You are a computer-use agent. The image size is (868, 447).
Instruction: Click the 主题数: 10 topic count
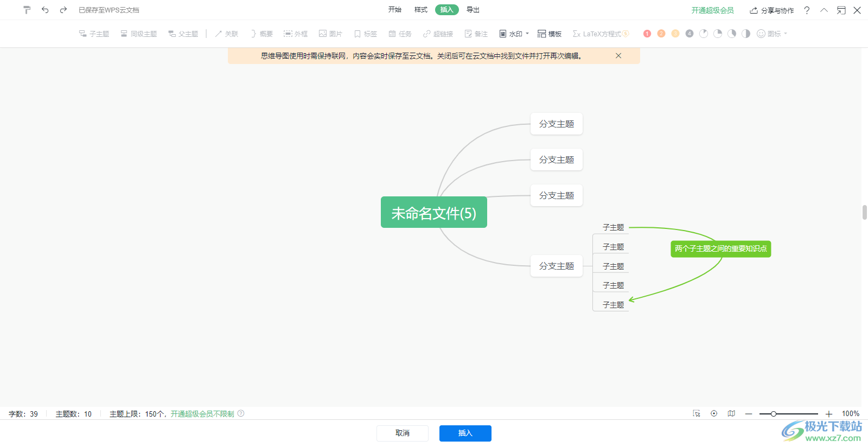pyautogui.click(x=74, y=414)
